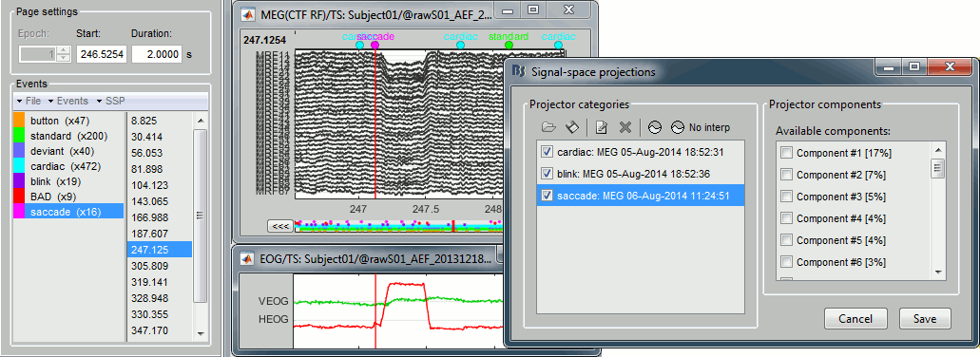Click the <<< previous page button
This screenshot has height=357, width=980.
279,226
